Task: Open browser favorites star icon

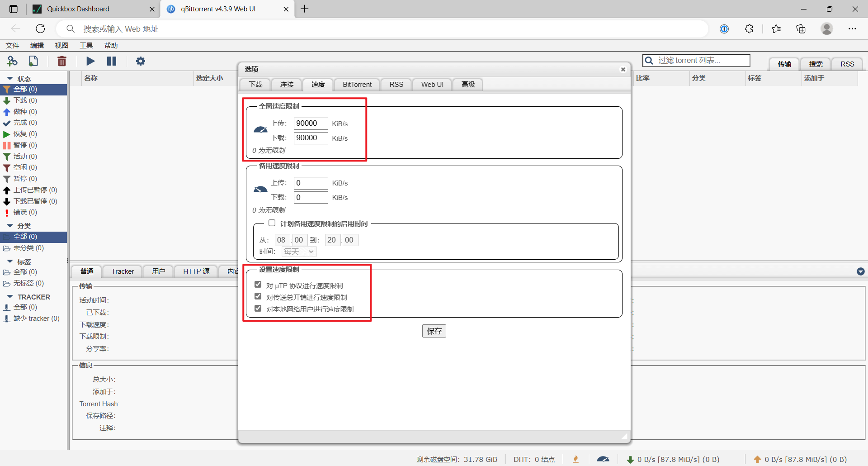Action: [x=776, y=29]
